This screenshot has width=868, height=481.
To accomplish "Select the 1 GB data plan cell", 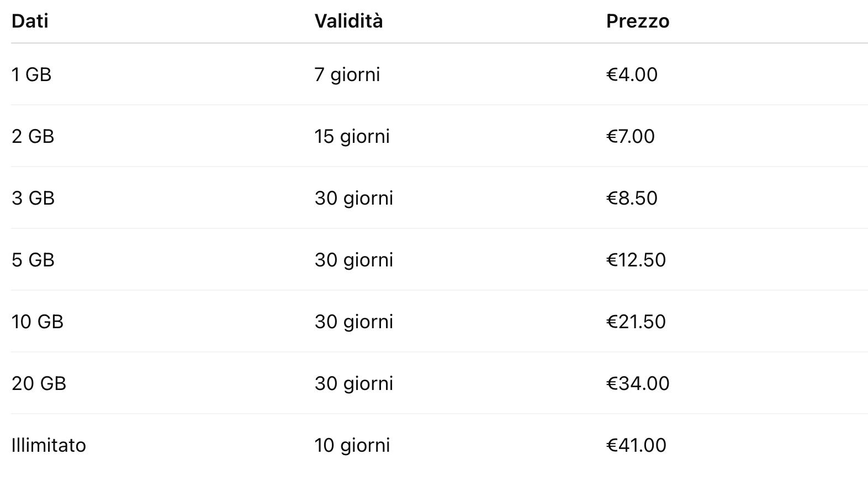I will 31,74.
